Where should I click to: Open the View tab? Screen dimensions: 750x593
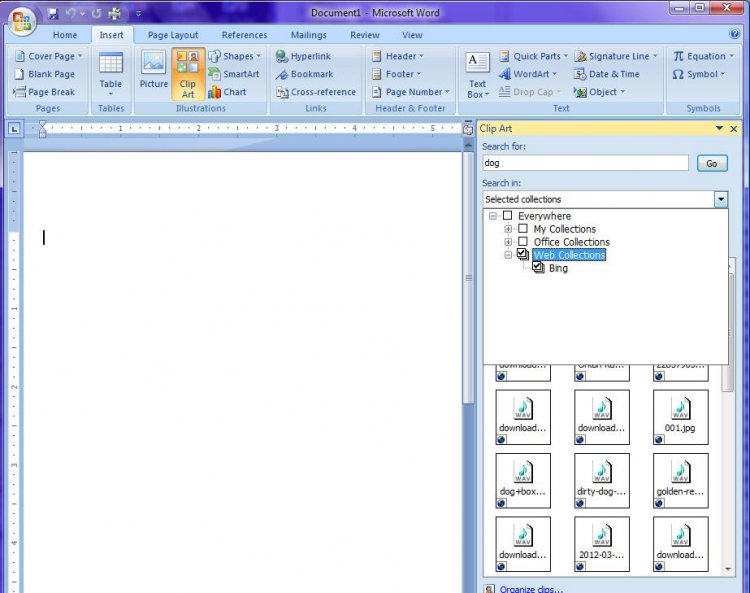(x=412, y=35)
